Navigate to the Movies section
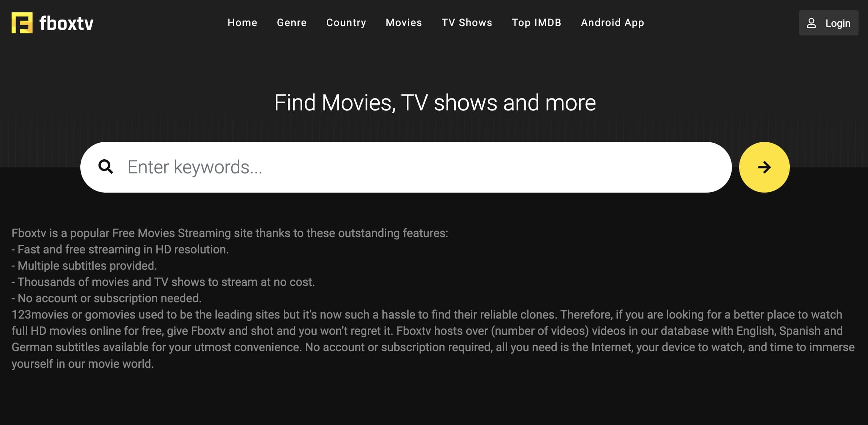Image resolution: width=868 pixels, height=425 pixels. click(404, 22)
